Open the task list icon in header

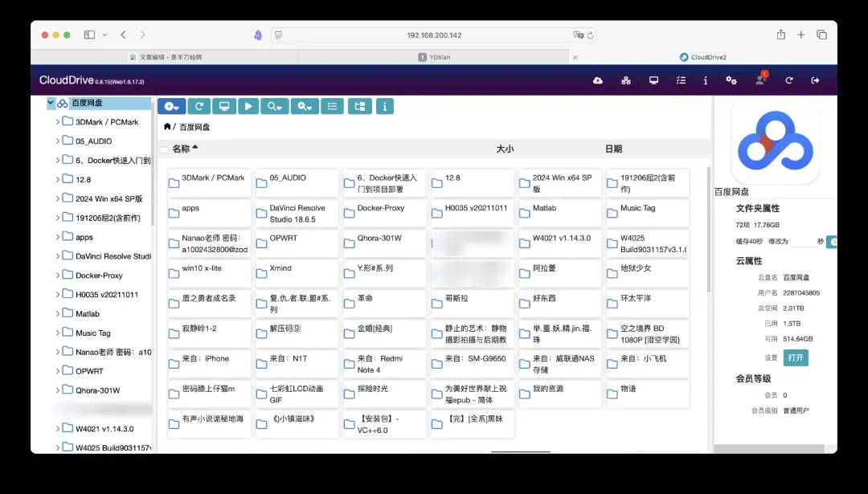point(681,80)
